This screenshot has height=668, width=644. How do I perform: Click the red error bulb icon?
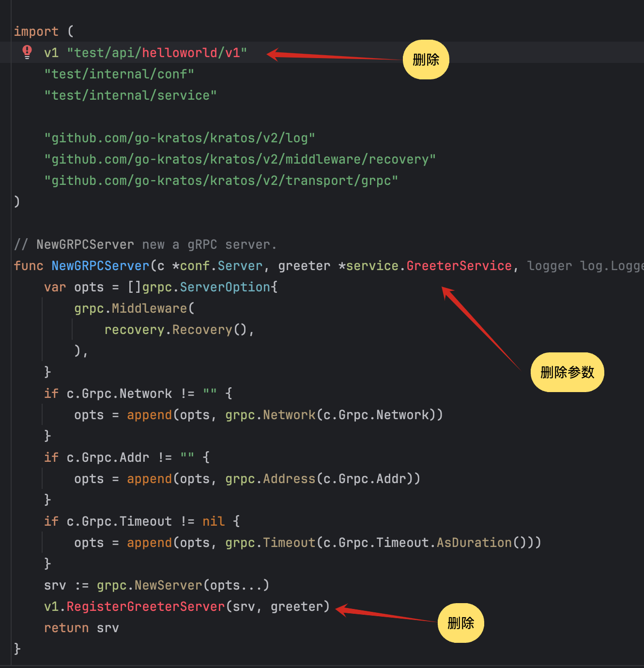(27, 52)
